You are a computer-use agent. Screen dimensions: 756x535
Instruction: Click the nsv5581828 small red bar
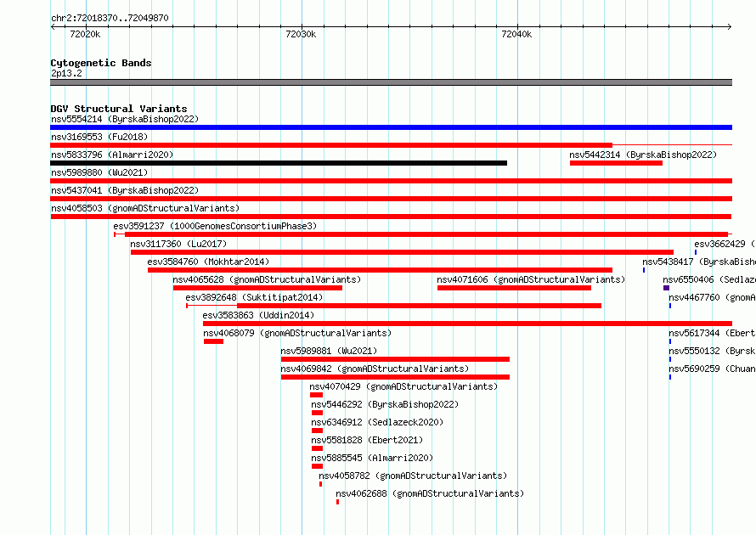click(317, 448)
